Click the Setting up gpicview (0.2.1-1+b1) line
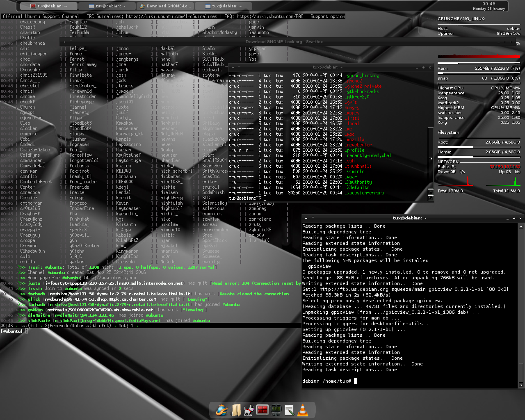 354,329
